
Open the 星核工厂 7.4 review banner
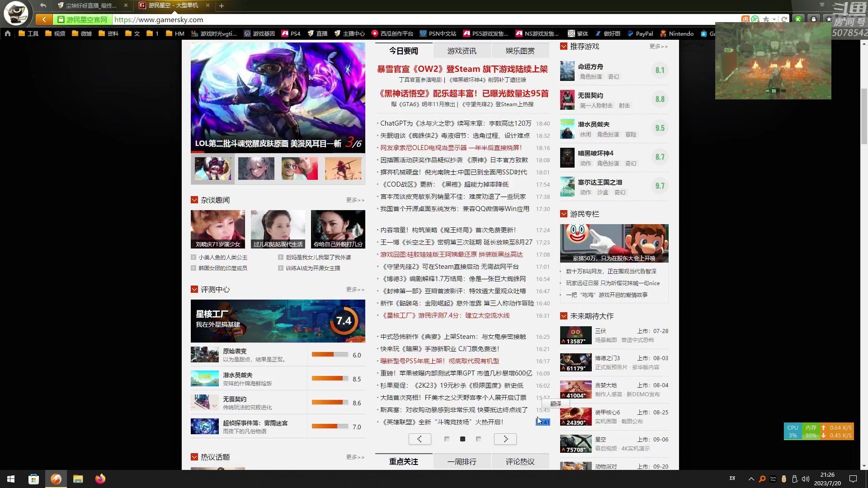(278, 321)
